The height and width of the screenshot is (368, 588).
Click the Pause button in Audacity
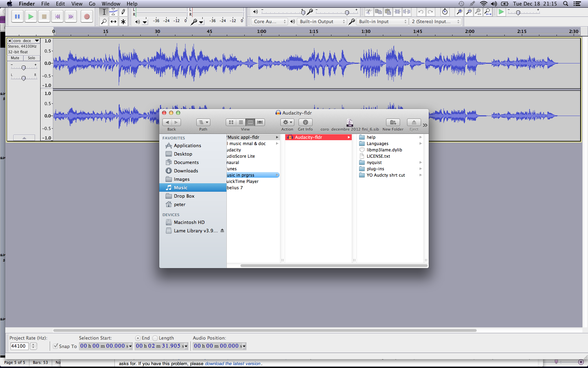coord(17,16)
